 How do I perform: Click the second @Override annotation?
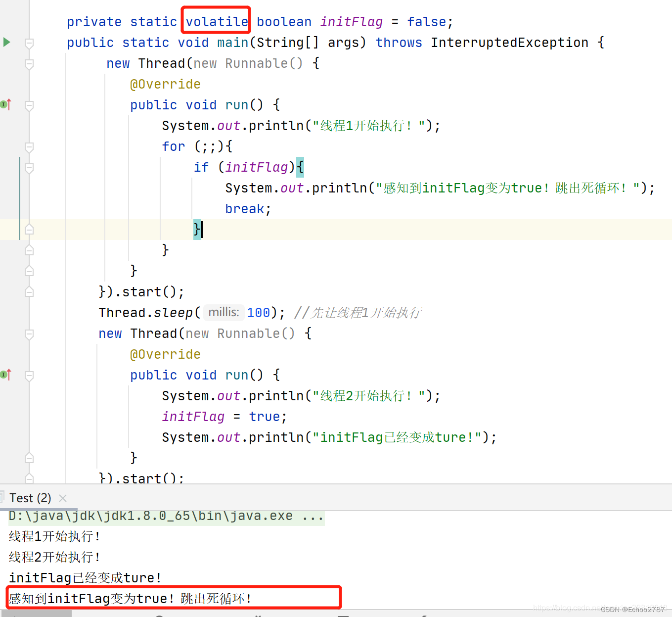click(x=165, y=354)
